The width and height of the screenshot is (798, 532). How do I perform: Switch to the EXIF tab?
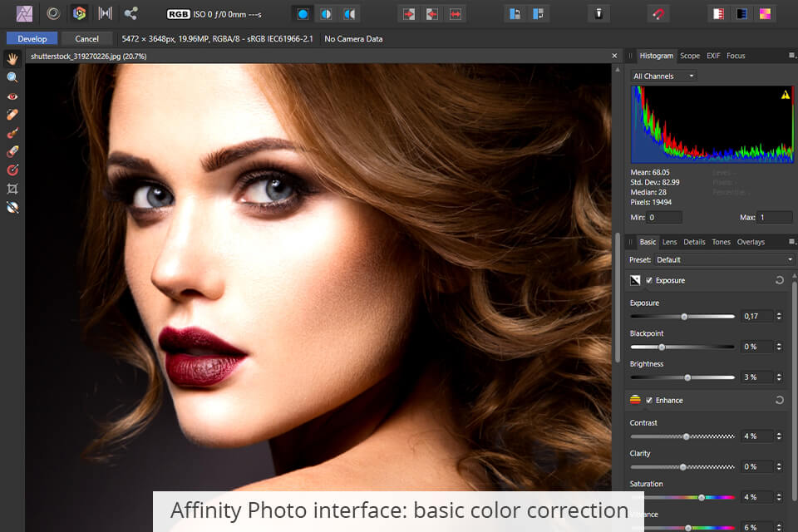pos(713,56)
